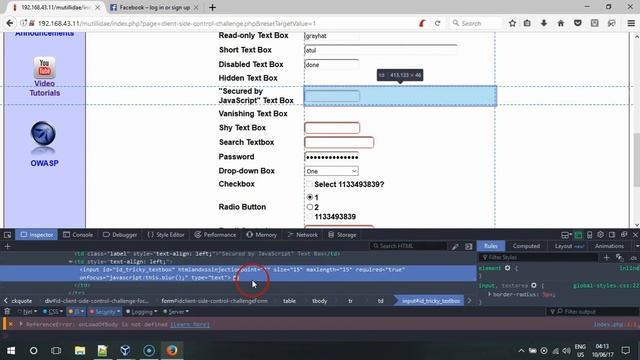
Task: Open the Style Editor tab
Action: tap(166, 235)
